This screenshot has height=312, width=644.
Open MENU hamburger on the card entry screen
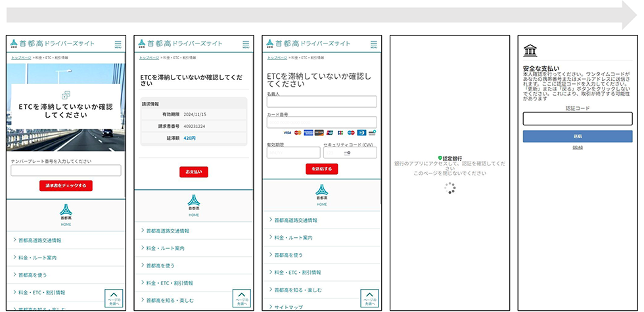click(374, 44)
